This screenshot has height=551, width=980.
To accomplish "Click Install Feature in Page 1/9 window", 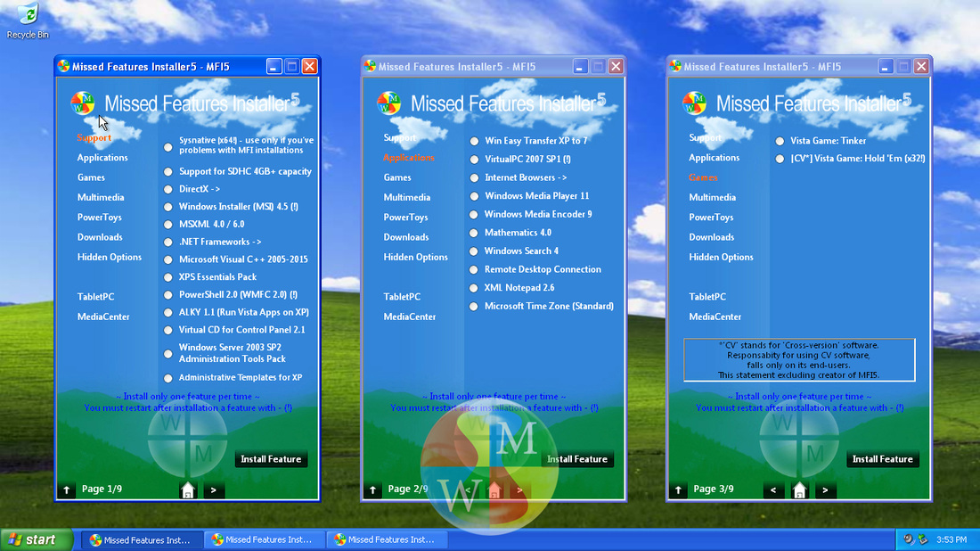I will [x=271, y=459].
